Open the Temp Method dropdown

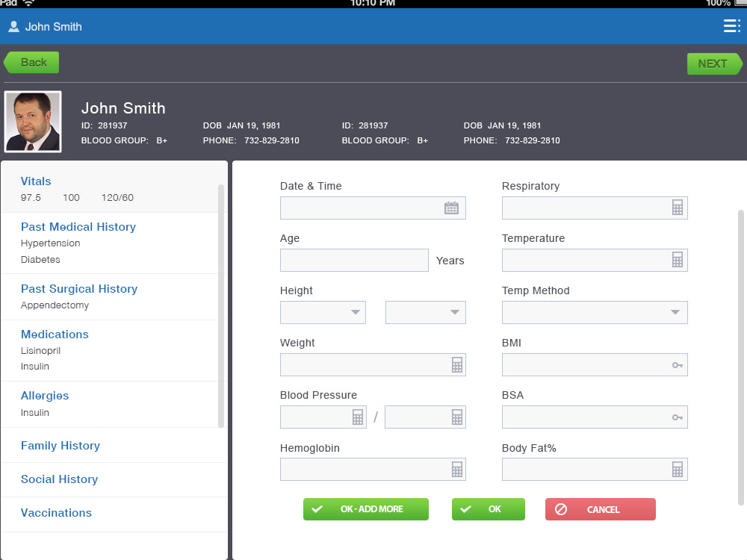point(595,312)
